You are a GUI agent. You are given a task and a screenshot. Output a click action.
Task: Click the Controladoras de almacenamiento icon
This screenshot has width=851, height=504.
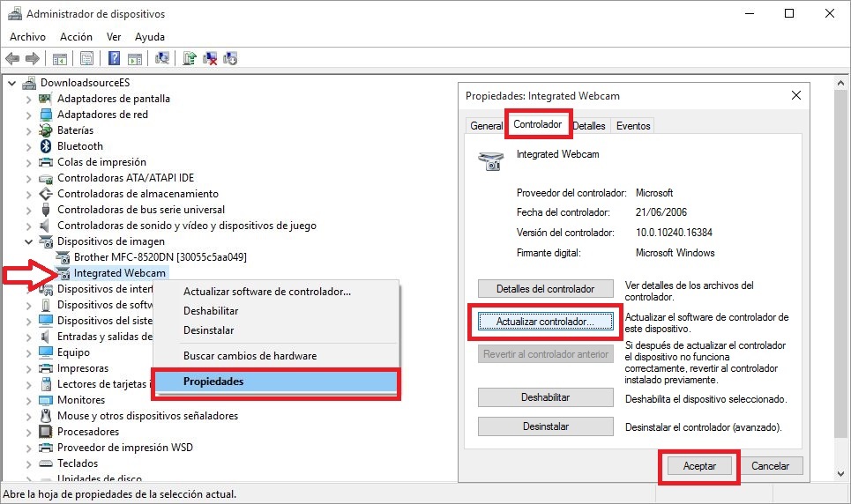click(x=46, y=194)
